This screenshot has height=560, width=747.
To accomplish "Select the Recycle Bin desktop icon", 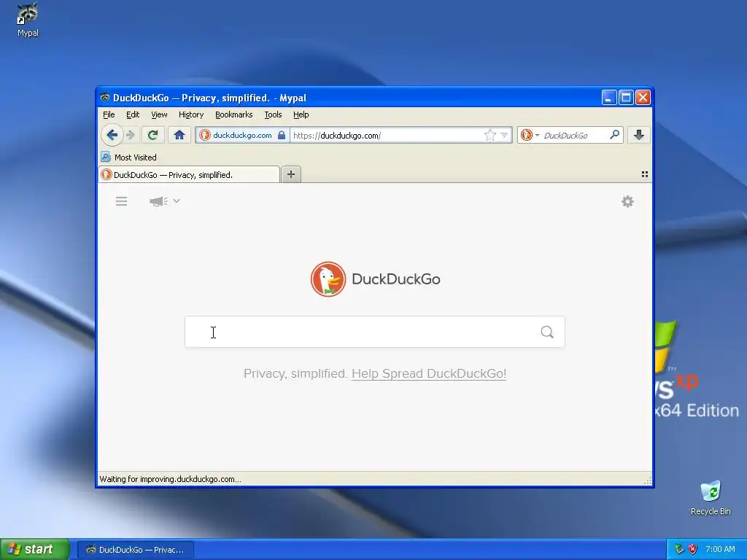I will coord(711,497).
